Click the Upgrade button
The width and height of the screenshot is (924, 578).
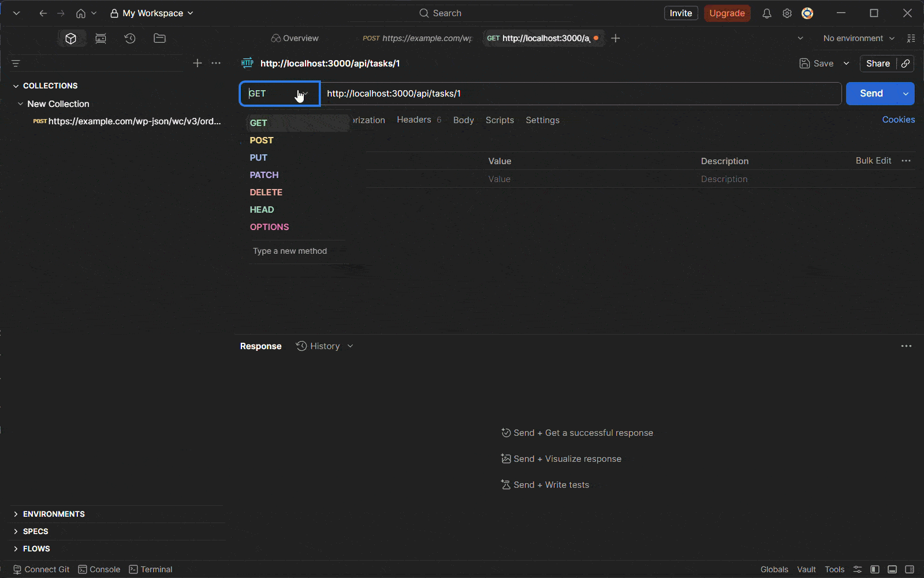coord(727,13)
